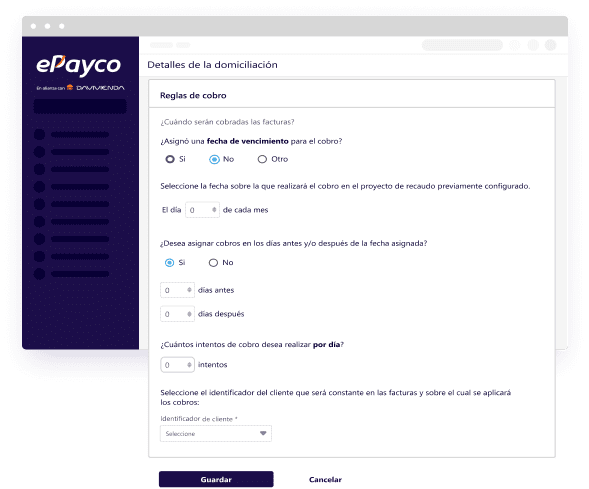
Task: Click the stepper arrows on días antes field
Action: 189,290
